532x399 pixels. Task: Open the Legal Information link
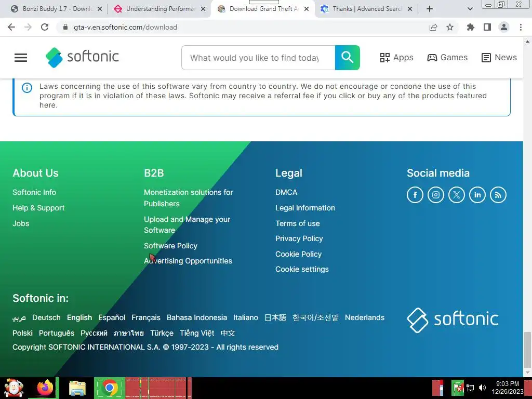[305, 208]
